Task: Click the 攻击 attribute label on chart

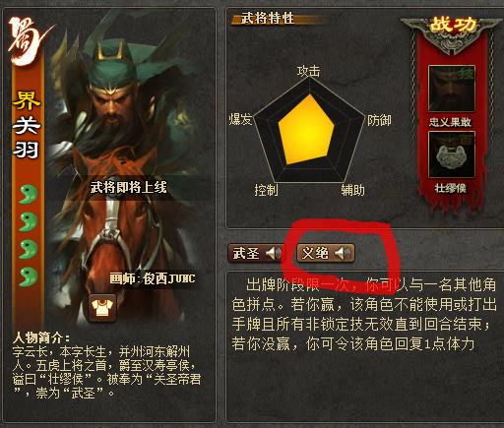Action: tap(308, 71)
